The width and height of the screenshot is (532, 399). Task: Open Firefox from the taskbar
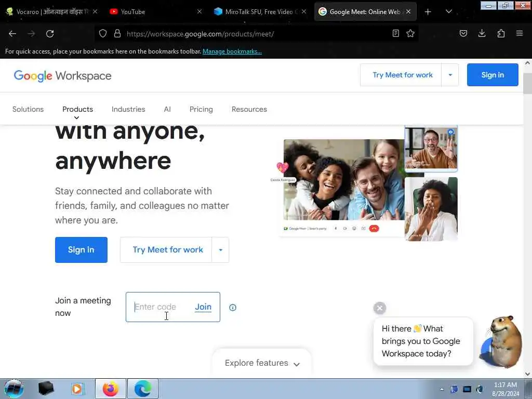tap(110, 389)
